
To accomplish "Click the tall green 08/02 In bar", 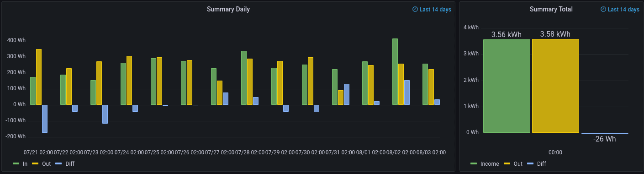I will pos(395,72).
